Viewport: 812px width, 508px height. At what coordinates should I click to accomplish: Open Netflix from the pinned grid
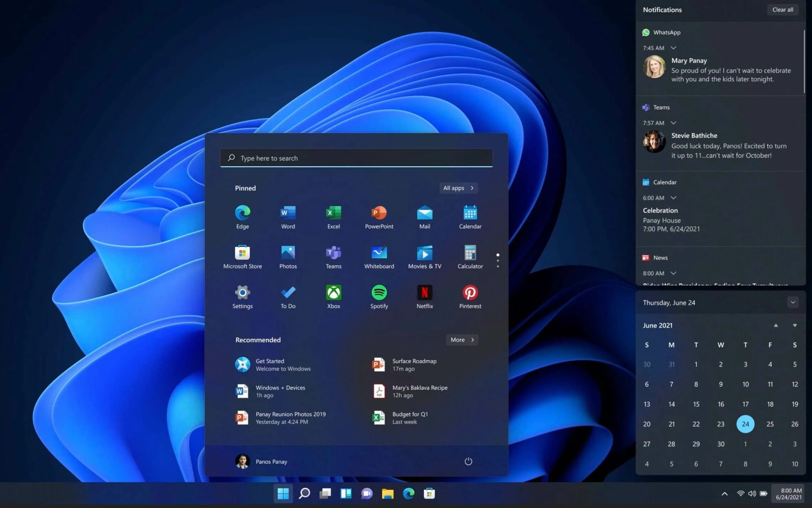[x=425, y=293]
